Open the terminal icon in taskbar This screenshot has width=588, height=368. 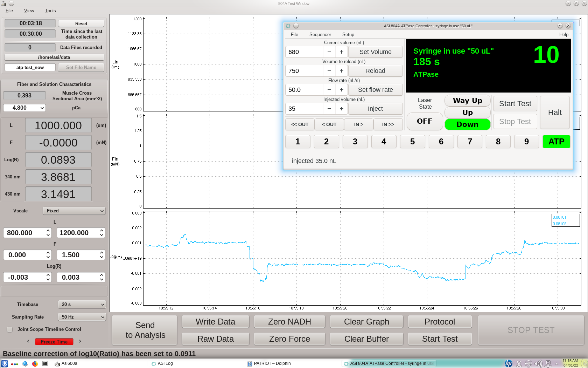(45, 363)
